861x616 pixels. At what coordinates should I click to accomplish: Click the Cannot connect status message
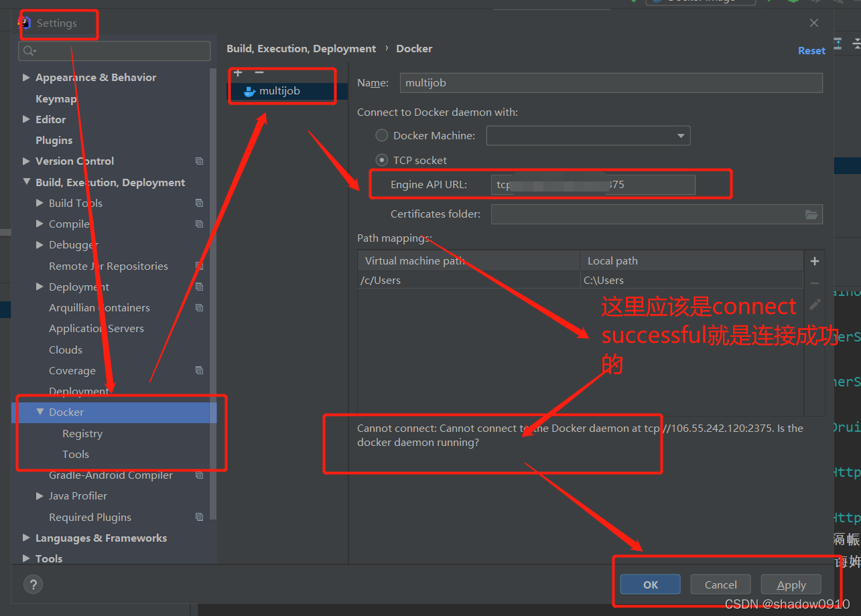(x=580, y=435)
